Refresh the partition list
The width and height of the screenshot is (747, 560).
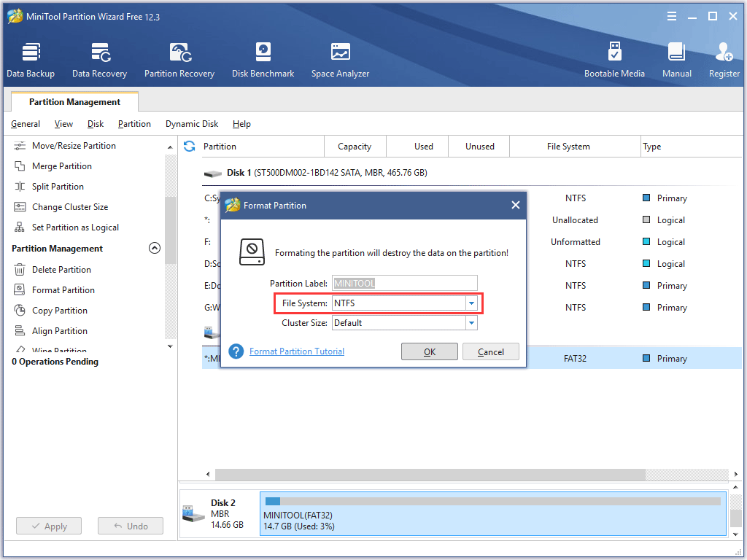click(x=189, y=146)
